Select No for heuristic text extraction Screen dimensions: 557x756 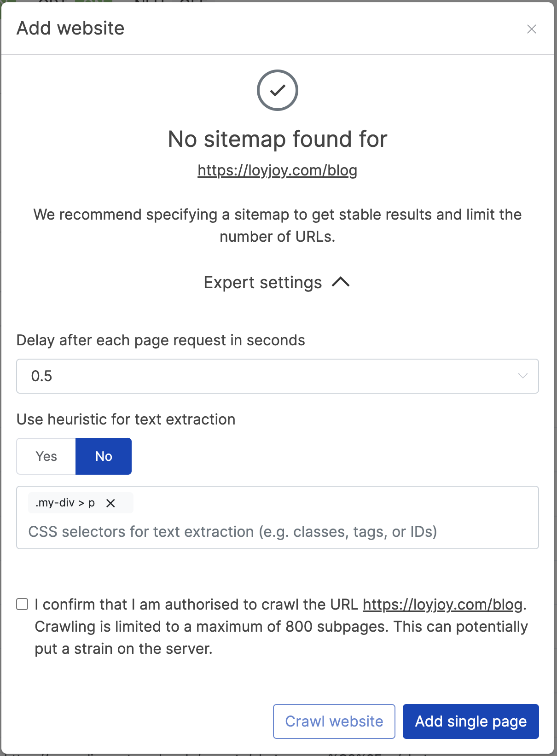click(x=103, y=456)
